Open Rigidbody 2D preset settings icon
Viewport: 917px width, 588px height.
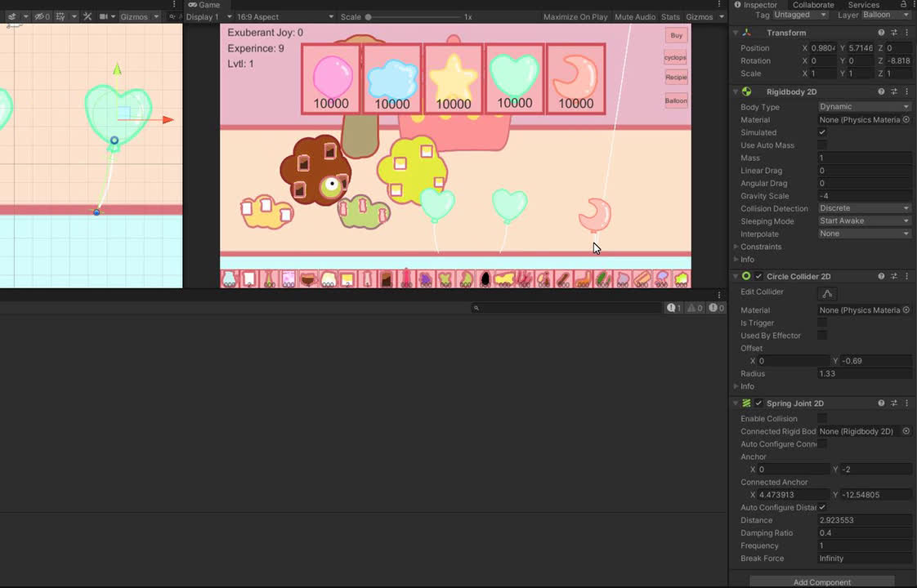894,91
